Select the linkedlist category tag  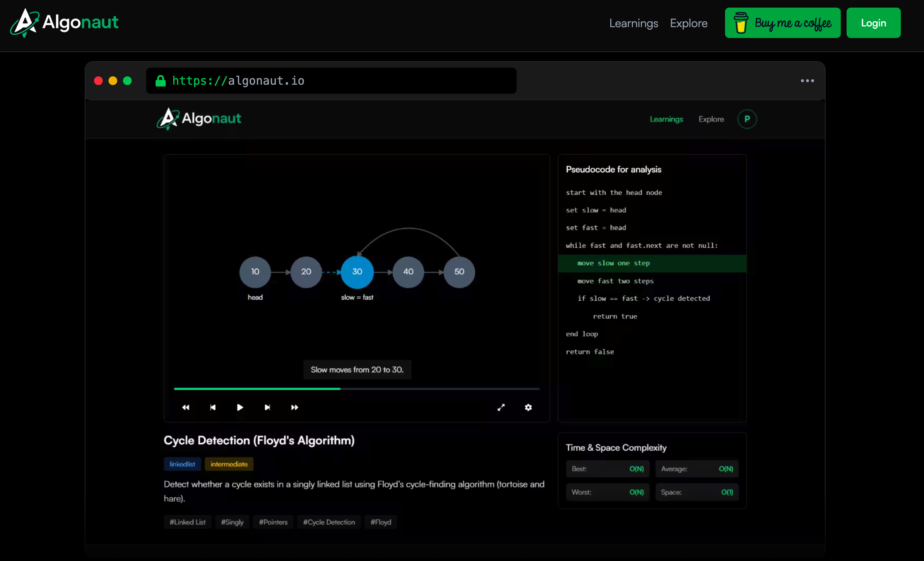click(x=182, y=464)
